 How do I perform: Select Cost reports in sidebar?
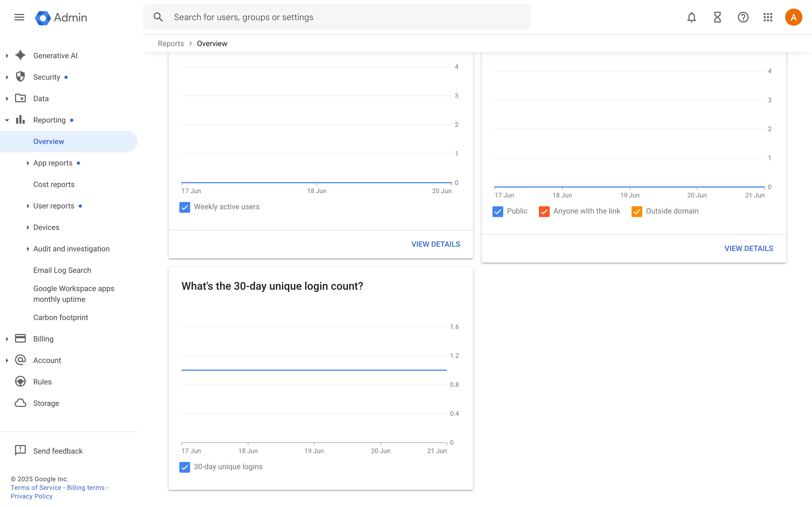[x=54, y=185]
